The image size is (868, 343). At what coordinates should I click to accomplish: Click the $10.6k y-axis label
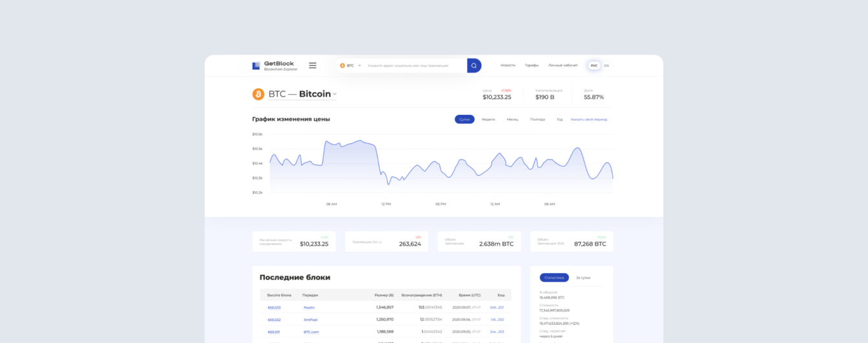click(x=257, y=134)
